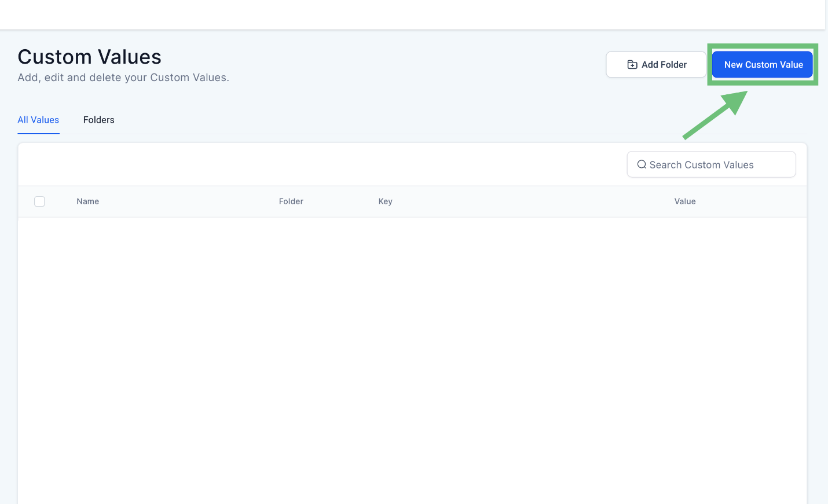
Task: Click the Name column header
Action: tap(88, 201)
